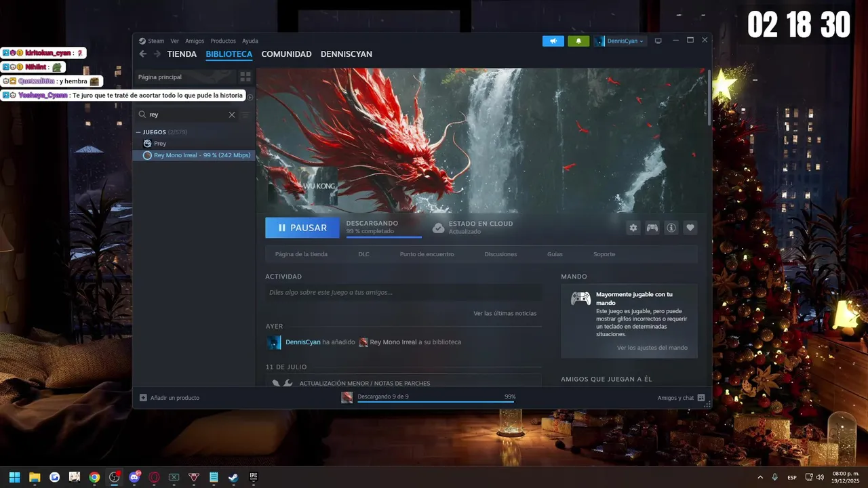The height and width of the screenshot is (488, 868).
Task: Open Epic Games Launcher from the taskbar
Action: pyautogui.click(x=253, y=477)
